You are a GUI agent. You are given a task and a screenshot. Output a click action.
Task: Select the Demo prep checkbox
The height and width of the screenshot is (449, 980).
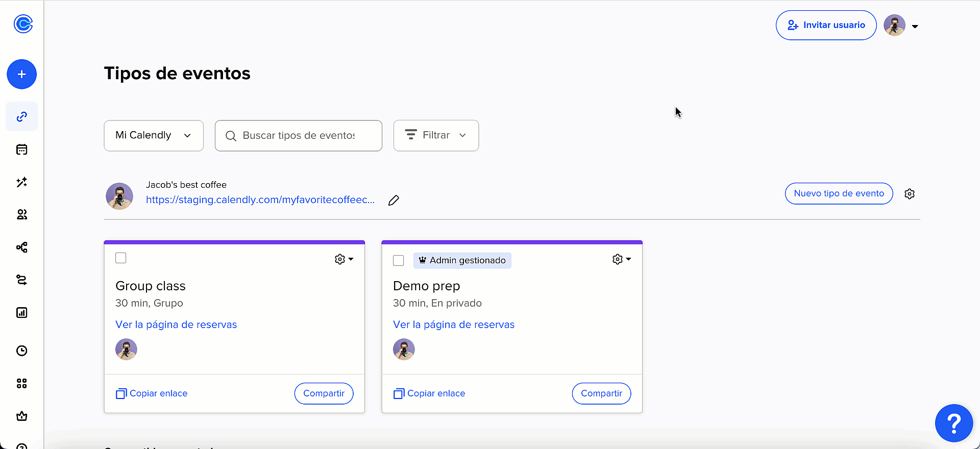tap(399, 260)
